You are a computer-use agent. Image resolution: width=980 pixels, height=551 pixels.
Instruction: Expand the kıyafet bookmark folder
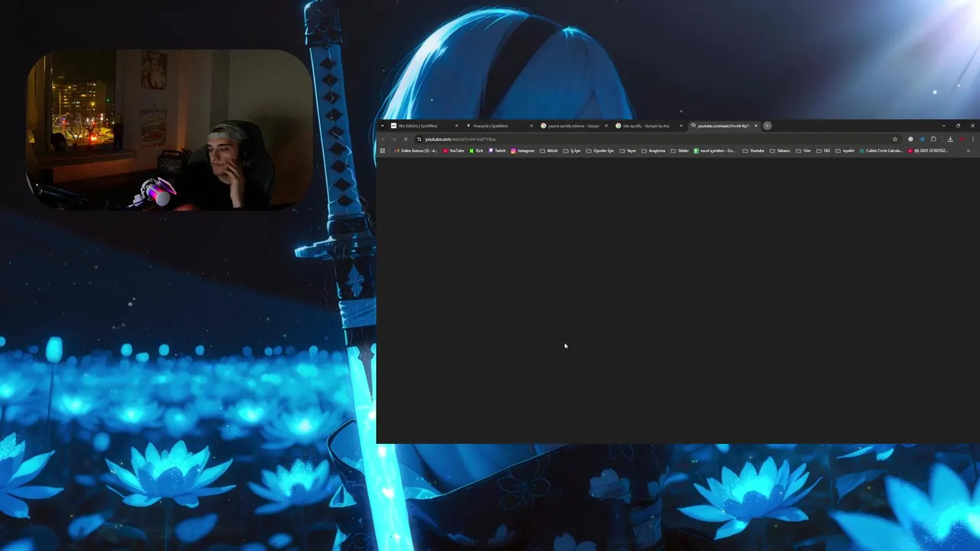(844, 151)
